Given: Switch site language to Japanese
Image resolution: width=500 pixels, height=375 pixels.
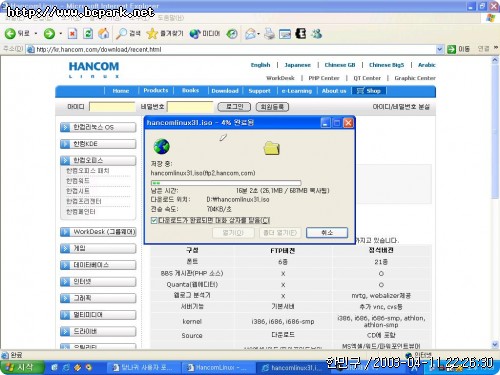Looking at the screenshot, I should pyautogui.click(x=297, y=65).
